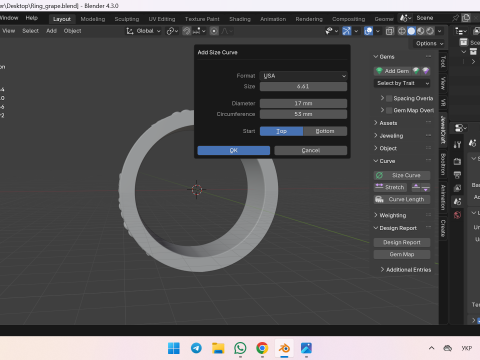Enable the Gem Map Overlay checkbox
Screen dimensions: 480x360
(389, 110)
